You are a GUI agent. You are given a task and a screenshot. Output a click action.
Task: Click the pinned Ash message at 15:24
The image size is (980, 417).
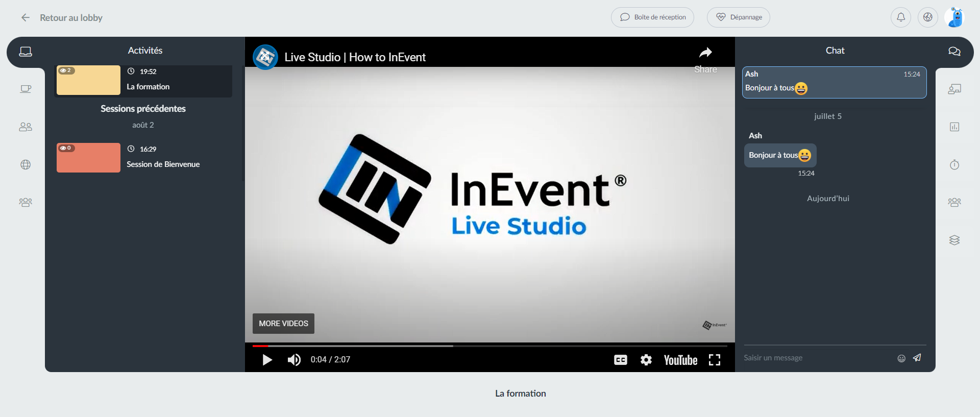pos(834,82)
